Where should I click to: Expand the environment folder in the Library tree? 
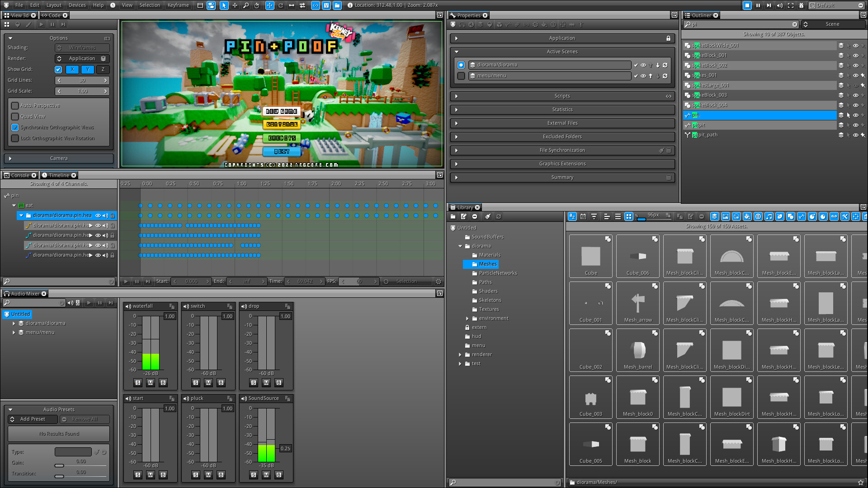point(468,318)
